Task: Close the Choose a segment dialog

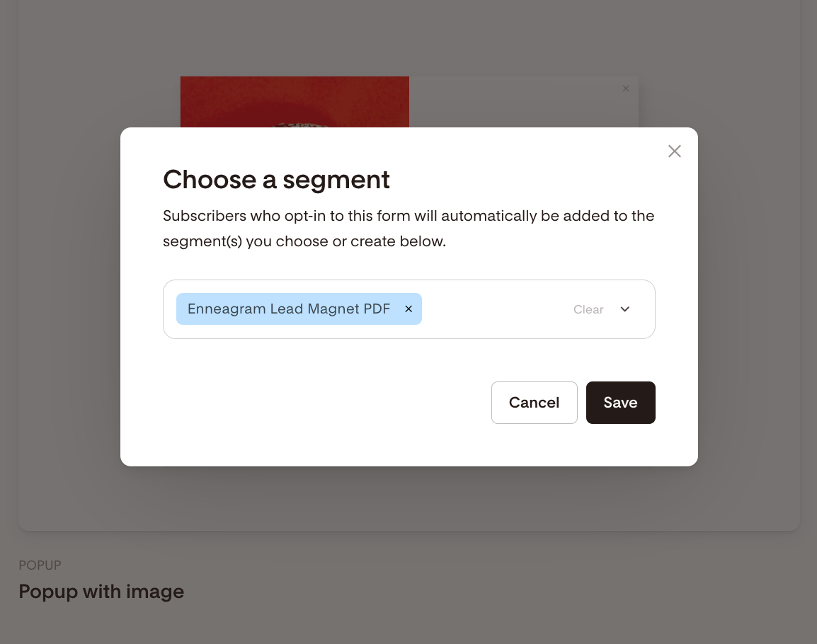Action: click(674, 151)
